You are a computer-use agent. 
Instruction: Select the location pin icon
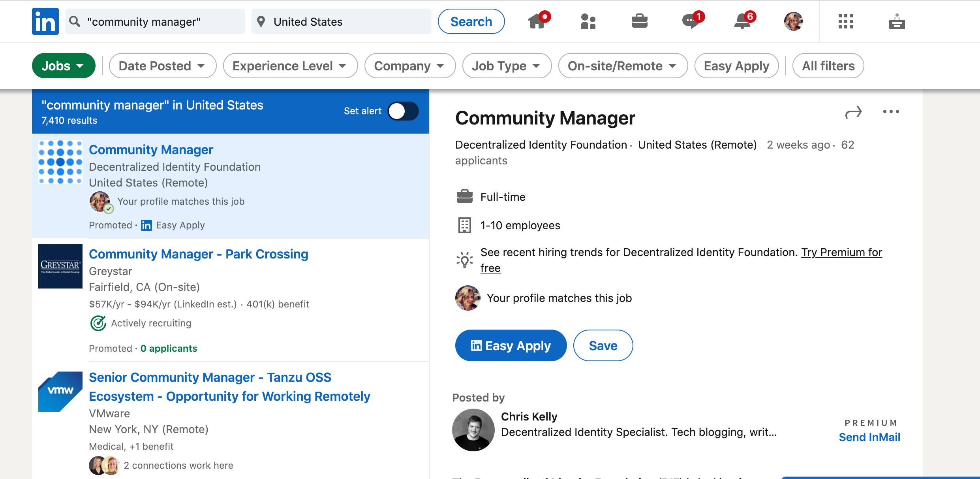pos(261,21)
